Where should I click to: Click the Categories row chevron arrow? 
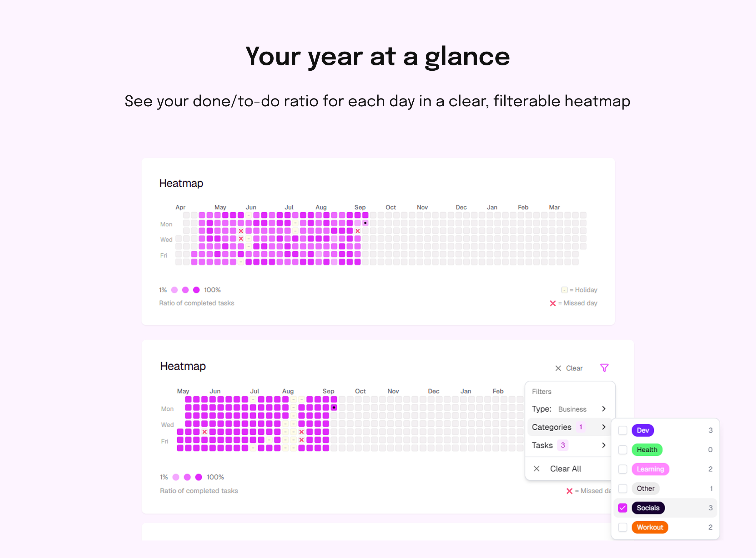pos(604,427)
